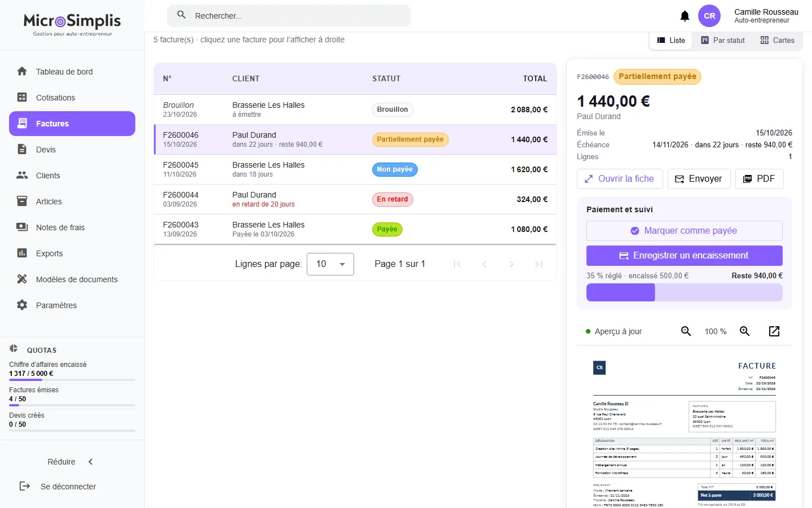Click the 324,00 € total
Image resolution: width=812 pixels, height=508 pixels.
pyautogui.click(x=532, y=199)
